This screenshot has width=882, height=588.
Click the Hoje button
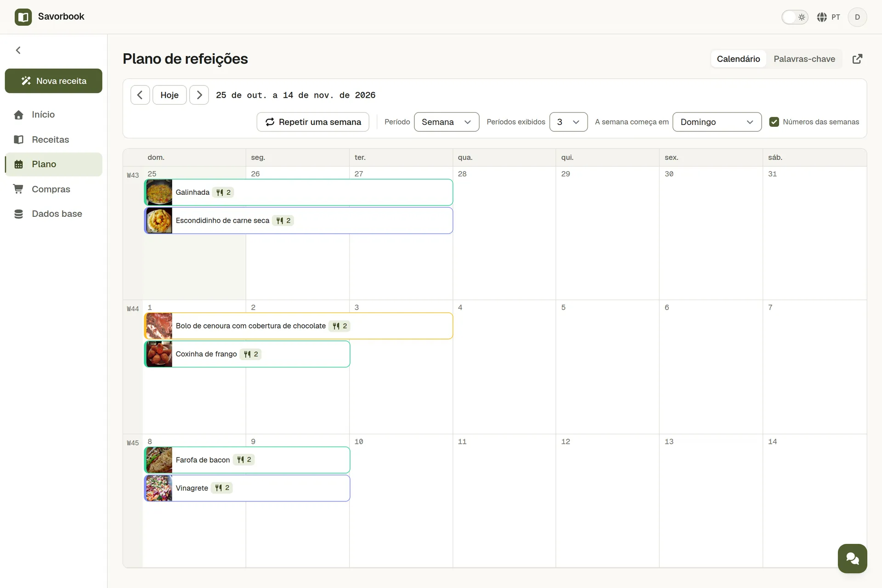(x=170, y=95)
